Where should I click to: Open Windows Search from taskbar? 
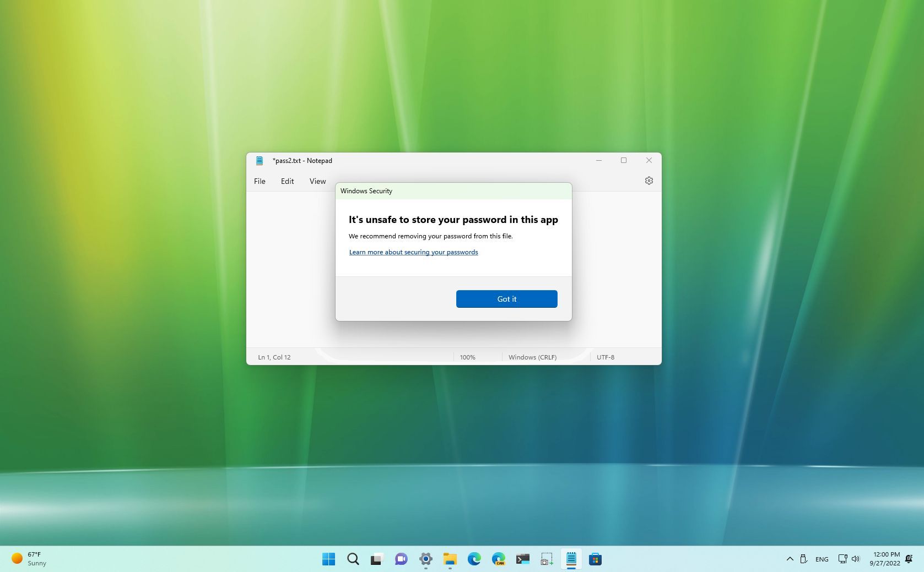pyautogui.click(x=353, y=559)
